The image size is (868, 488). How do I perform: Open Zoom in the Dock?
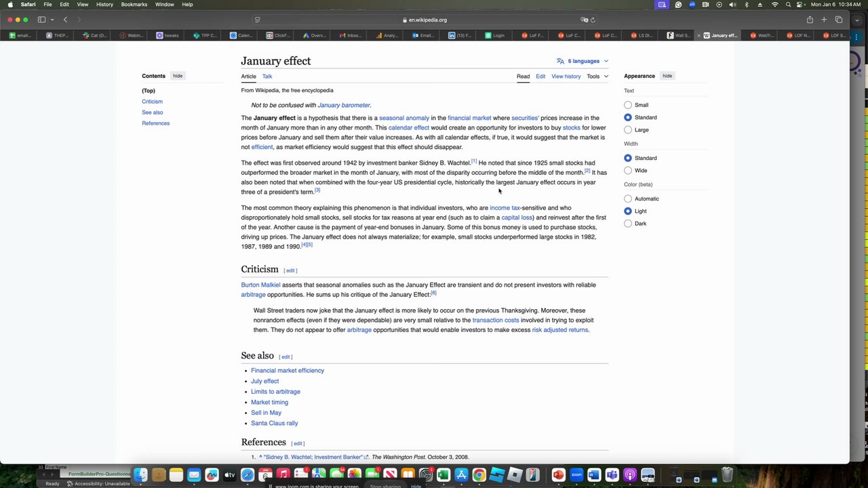pos(576,475)
